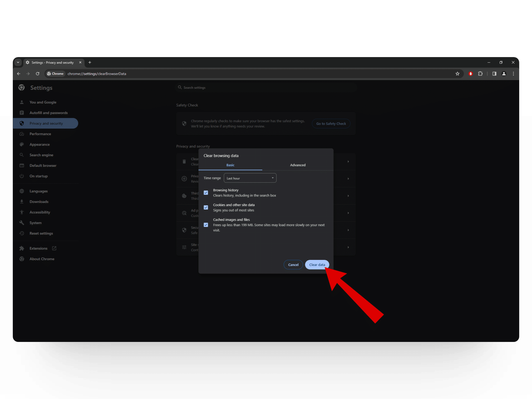This screenshot has width=532, height=399.
Task: Close the Settings tab
Action: click(x=80, y=62)
